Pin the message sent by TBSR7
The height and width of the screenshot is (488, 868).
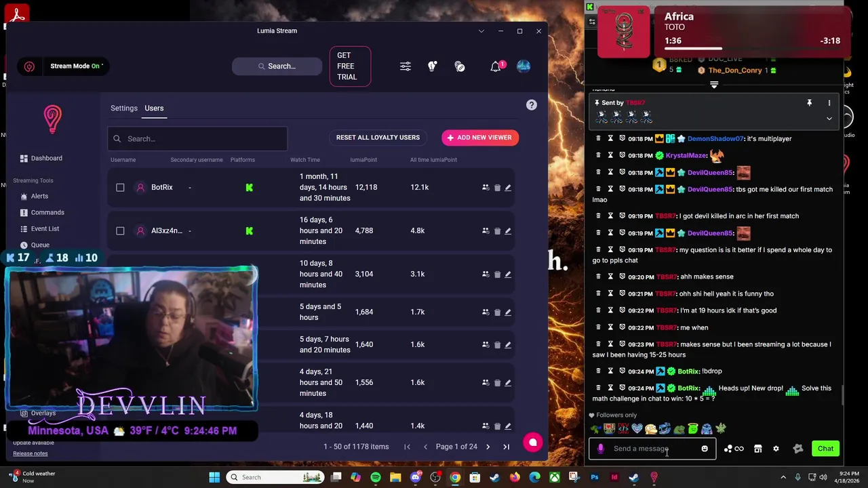coord(809,103)
